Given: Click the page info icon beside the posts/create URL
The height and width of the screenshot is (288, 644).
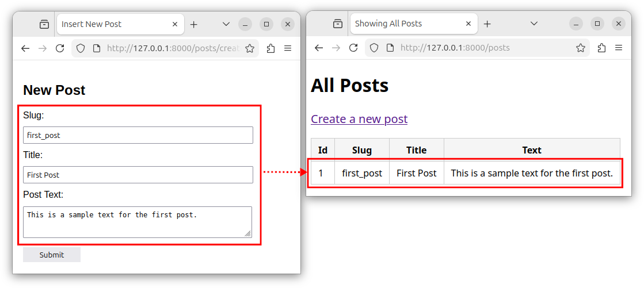Looking at the screenshot, I should (x=97, y=48).
